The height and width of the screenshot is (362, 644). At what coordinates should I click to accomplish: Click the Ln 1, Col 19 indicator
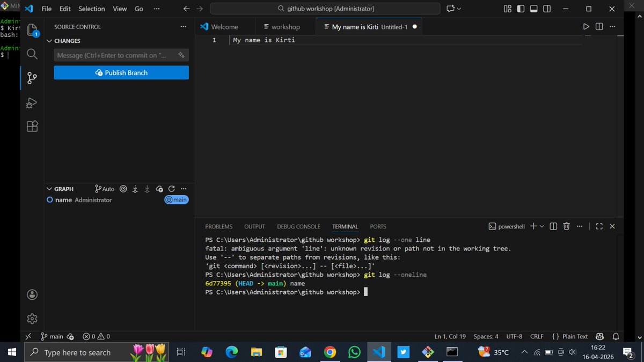[x=450, y=336]
